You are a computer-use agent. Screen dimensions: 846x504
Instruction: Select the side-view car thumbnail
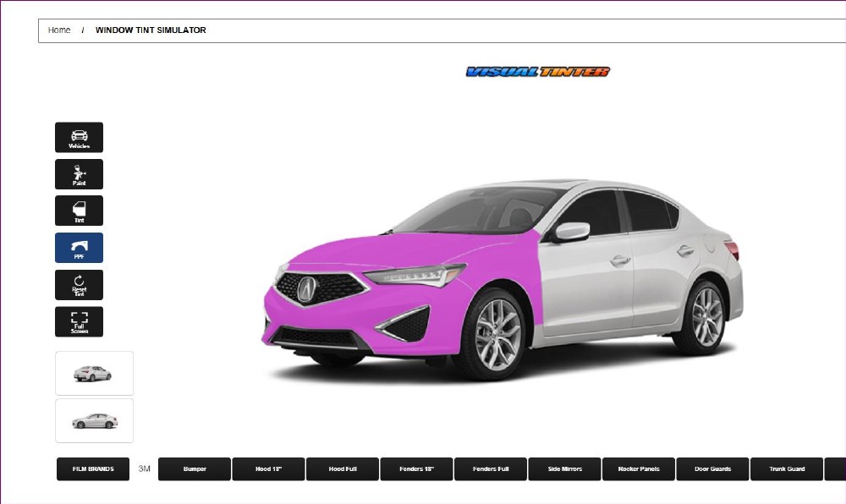pyautogui.click(x=94, y=420)
